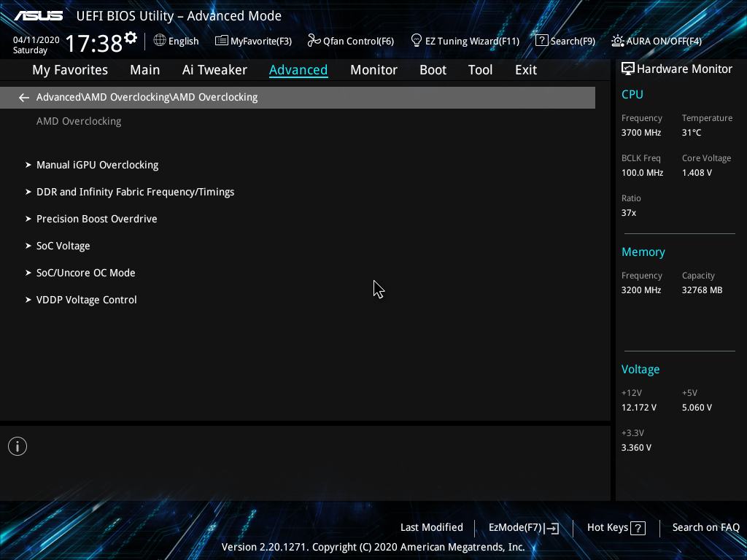Open the Ai Tweaker tab
Screen dimensions: 747x560
click(214, 70)
